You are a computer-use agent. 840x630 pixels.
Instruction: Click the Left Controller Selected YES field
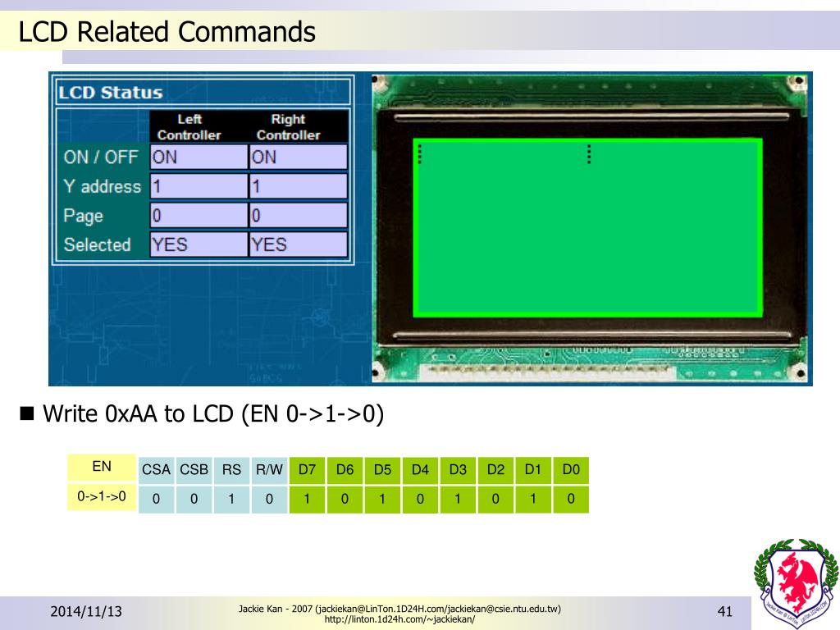[199, 244]
